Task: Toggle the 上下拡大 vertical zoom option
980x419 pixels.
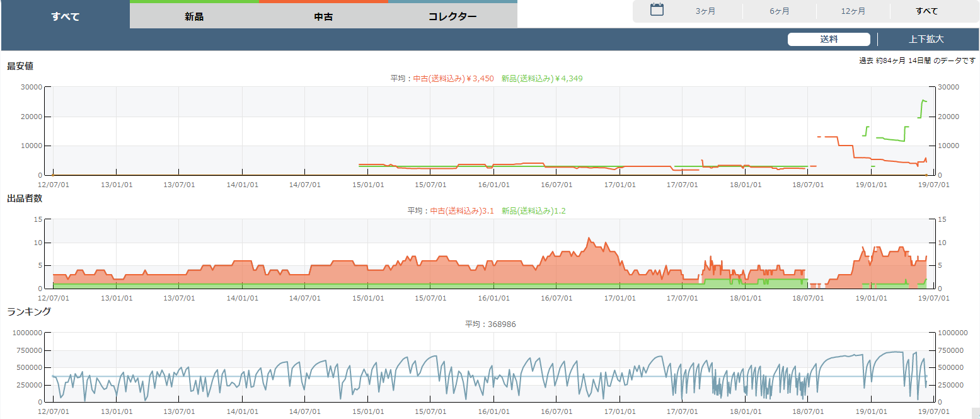Action: point(926,39)
